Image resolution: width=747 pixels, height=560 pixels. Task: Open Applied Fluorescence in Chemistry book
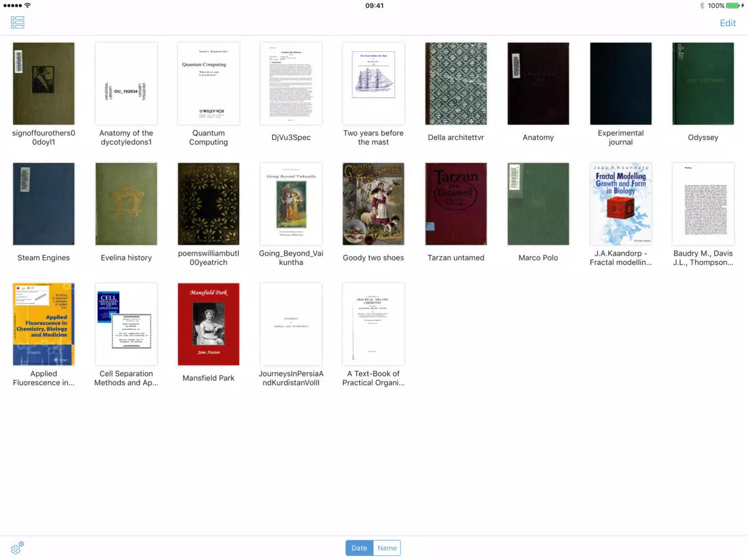44,324
